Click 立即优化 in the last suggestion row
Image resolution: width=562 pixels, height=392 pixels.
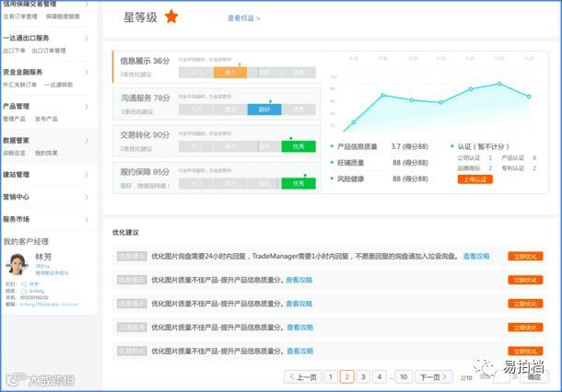tap(525, 352)
